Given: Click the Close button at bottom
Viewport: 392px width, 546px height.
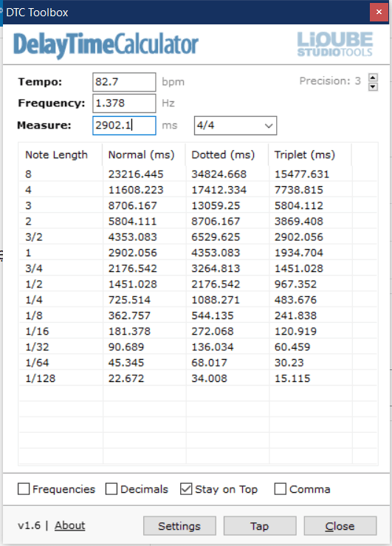Looking at the screenshot, I should [x=340, y=526].
